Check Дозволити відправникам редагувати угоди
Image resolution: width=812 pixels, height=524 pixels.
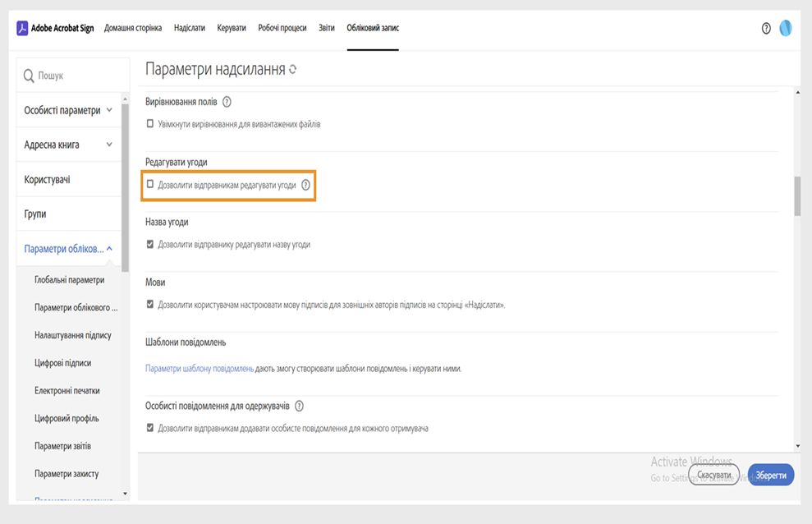(x=150, y=185)
